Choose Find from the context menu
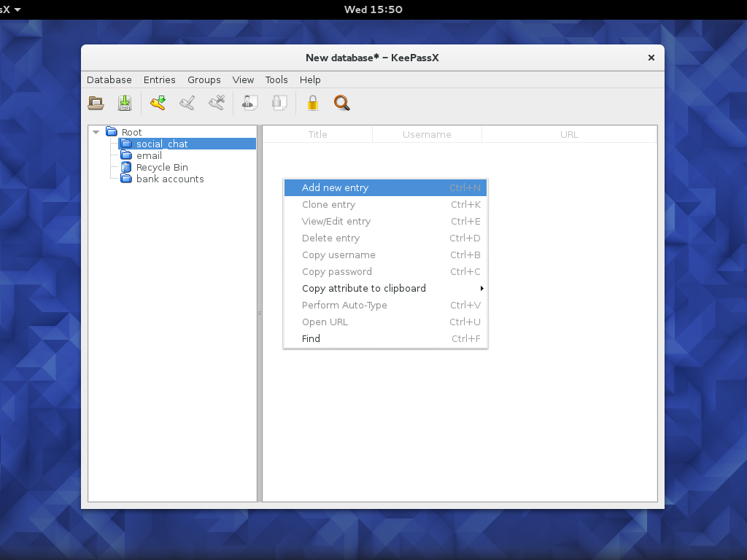The image size is (747, 560). pos(385,338)
